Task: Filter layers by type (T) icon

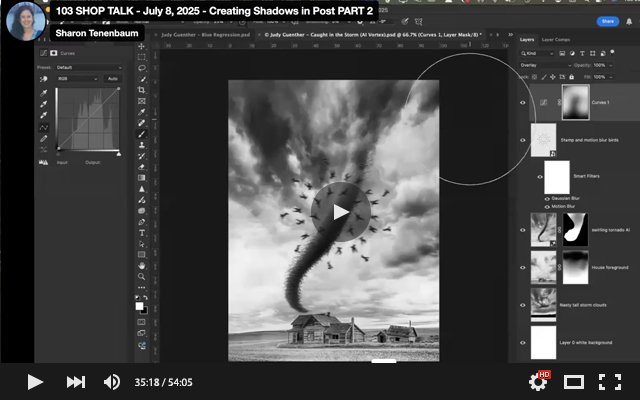Action: tap(582, 53)
